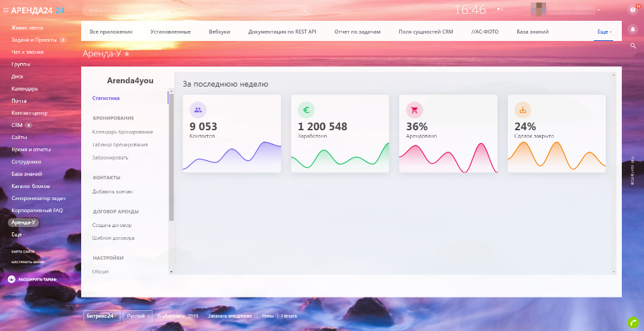Open Задачи и Проекты in sidebar
The width and height of the screenshot is (644, 331).
34,40
